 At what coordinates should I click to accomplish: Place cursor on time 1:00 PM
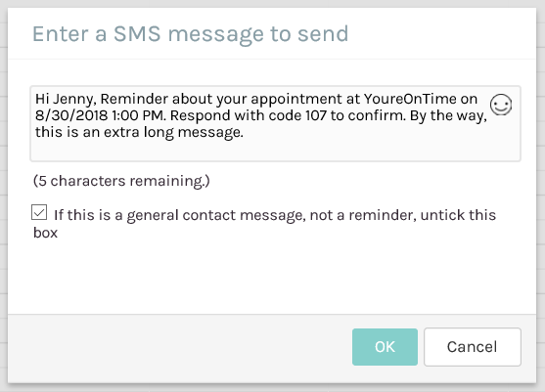point(138,115)
